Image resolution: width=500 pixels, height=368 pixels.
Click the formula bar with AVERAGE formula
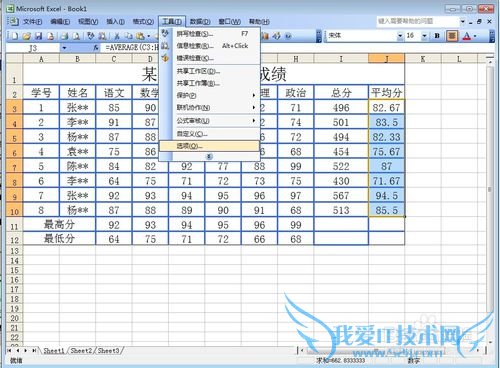point(297,48)
